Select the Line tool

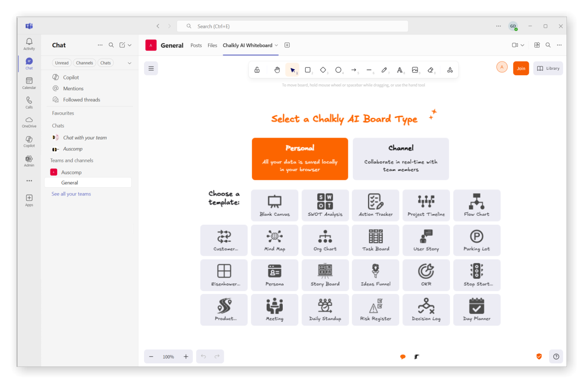point(369,70)
